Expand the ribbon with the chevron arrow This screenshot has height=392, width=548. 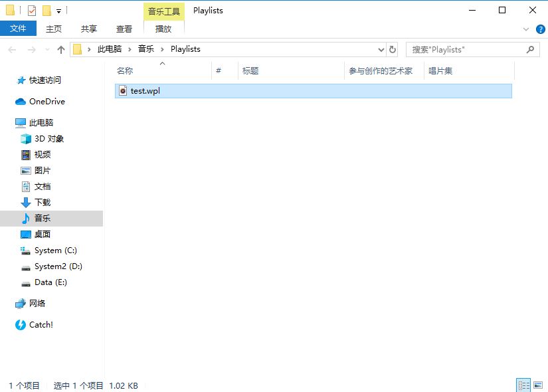(x=526, y=29)
